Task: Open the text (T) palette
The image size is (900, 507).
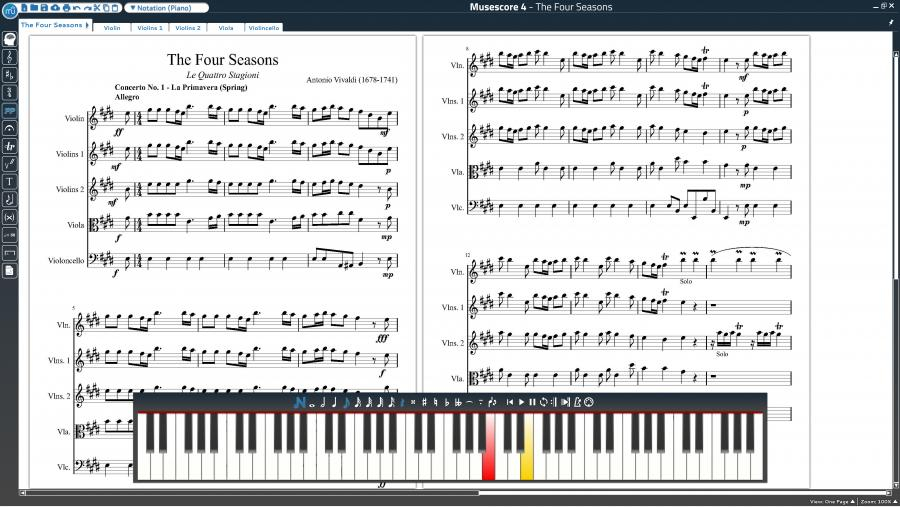Action: click(x=10, y=181)
